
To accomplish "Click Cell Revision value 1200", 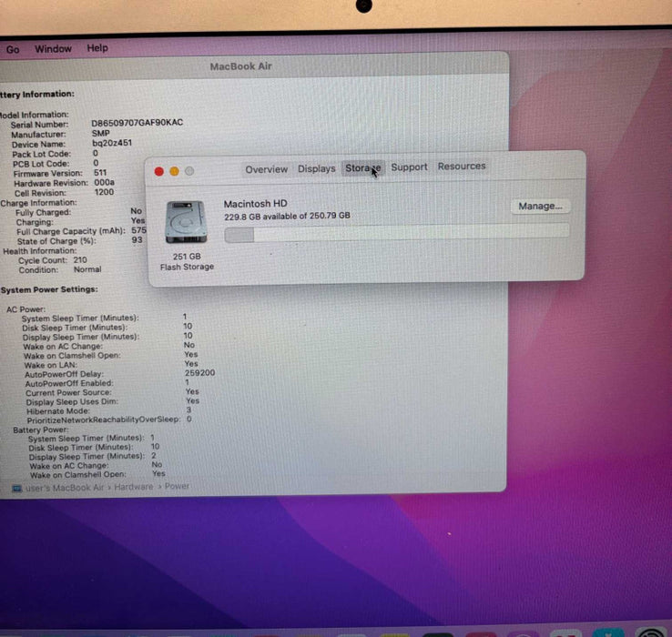I will coord(104,192).
